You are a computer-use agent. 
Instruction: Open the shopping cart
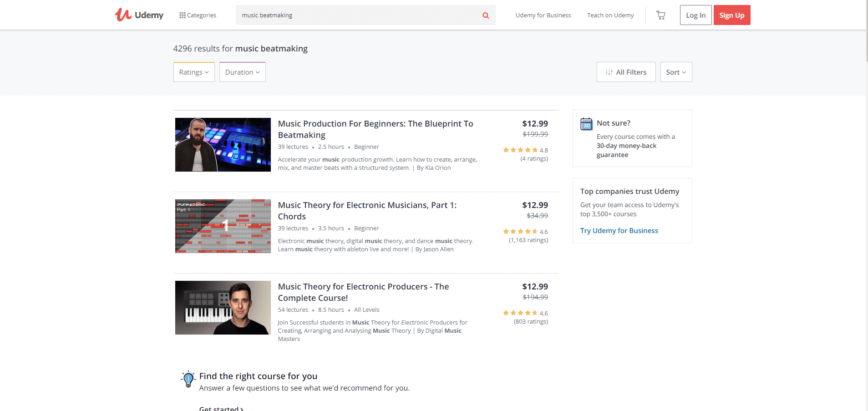660,15
